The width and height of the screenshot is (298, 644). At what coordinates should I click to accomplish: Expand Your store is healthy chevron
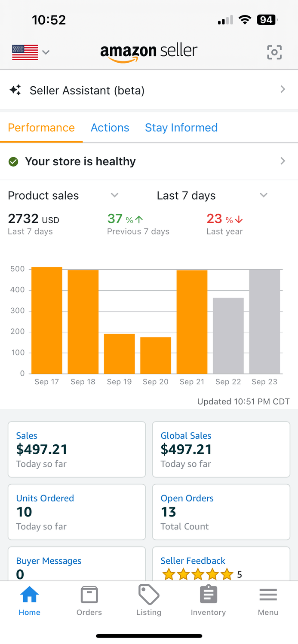tap(283, 161)
